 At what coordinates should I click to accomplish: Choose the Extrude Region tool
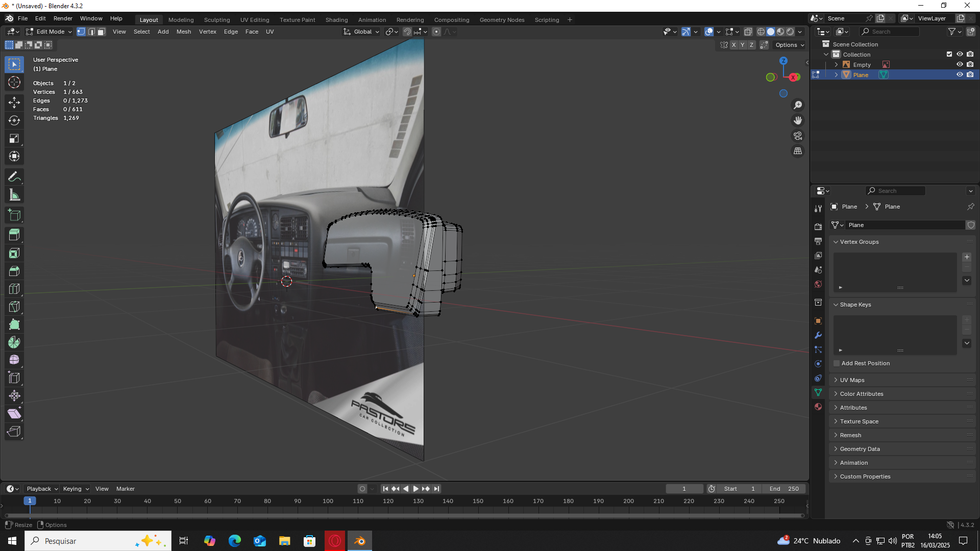coord(14,235)
